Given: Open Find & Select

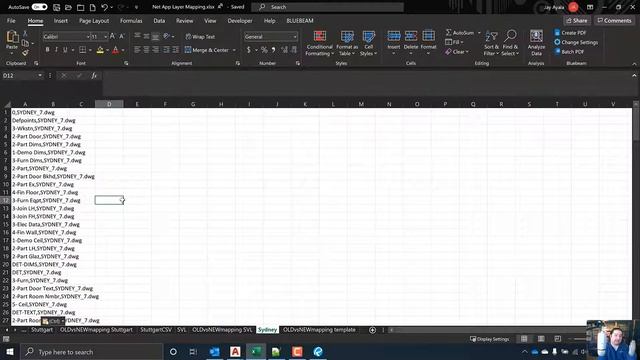Looking at the screenshot, I should tap(510, 43).
